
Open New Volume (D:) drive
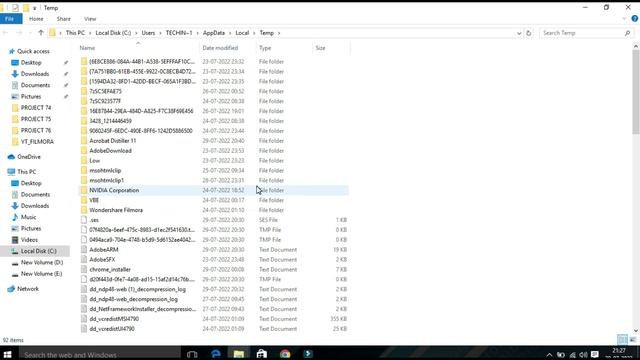(42, 262)
